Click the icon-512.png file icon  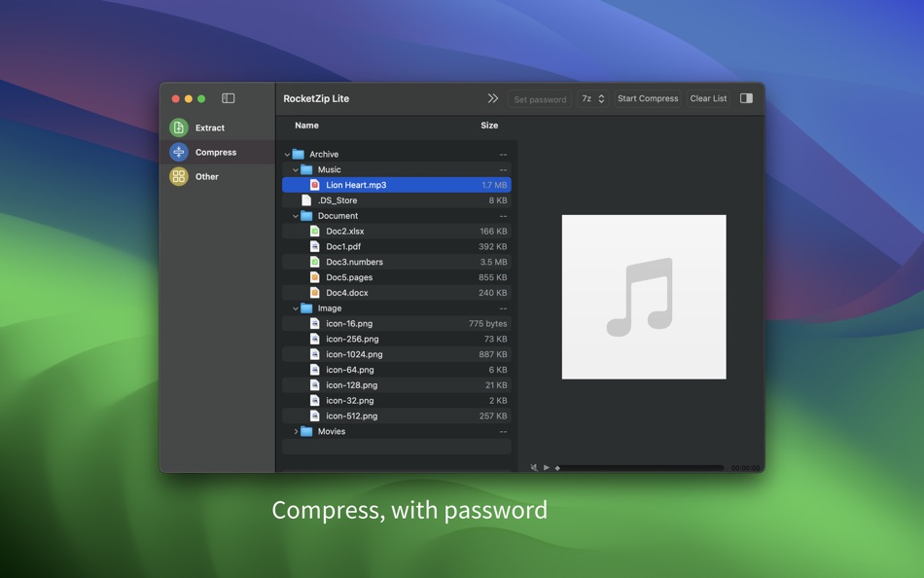(315, 415)
